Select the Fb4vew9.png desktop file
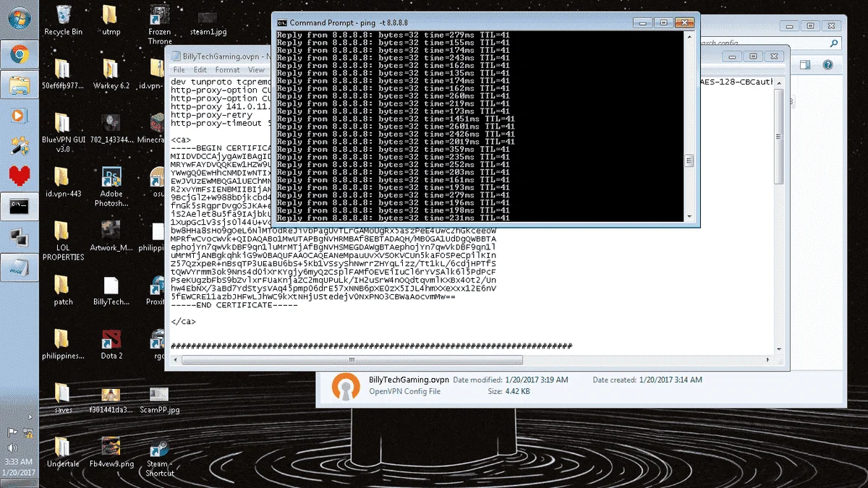 tap(111, 453)
